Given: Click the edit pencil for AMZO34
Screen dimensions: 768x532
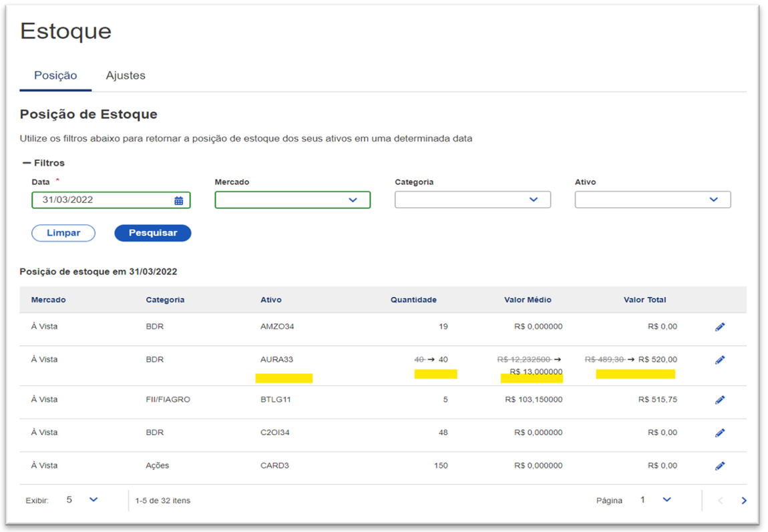Looking at the screenshot, I should click(720, 327).
